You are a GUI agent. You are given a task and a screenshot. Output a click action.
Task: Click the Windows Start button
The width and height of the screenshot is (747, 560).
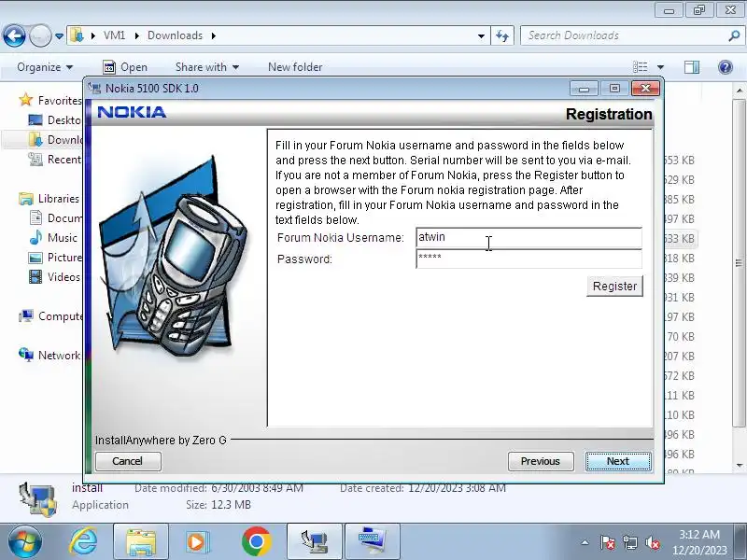point(25,541)
